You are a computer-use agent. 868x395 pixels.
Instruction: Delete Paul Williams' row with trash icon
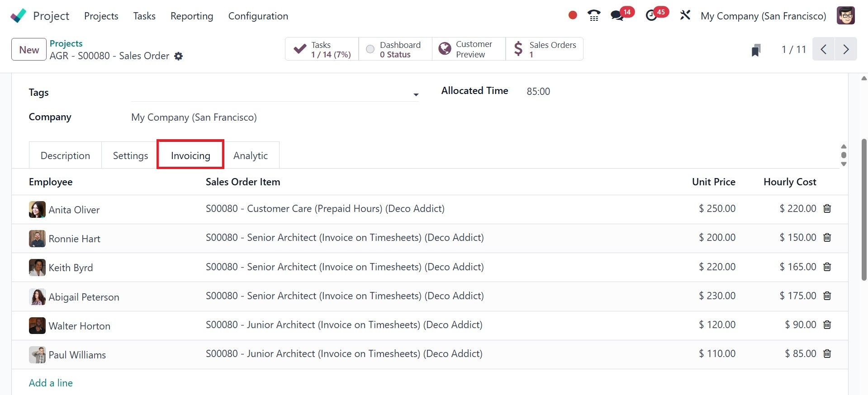pyautogui.click(x=827, y=354)
